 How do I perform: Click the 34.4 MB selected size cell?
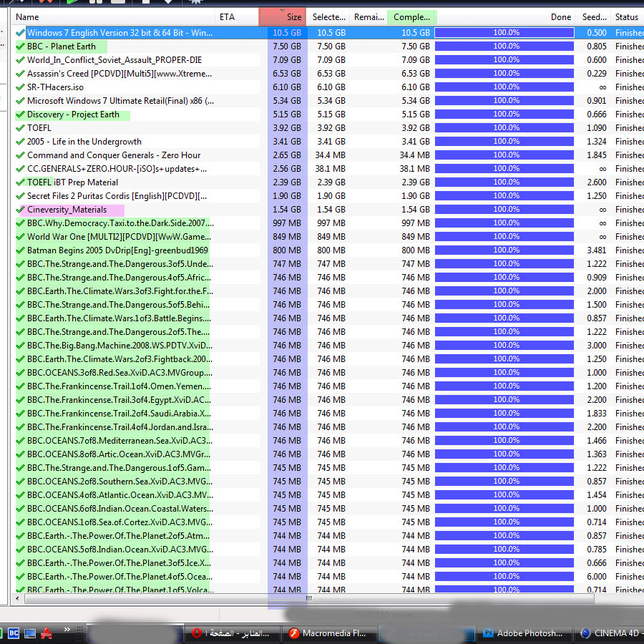coord(331,155)
